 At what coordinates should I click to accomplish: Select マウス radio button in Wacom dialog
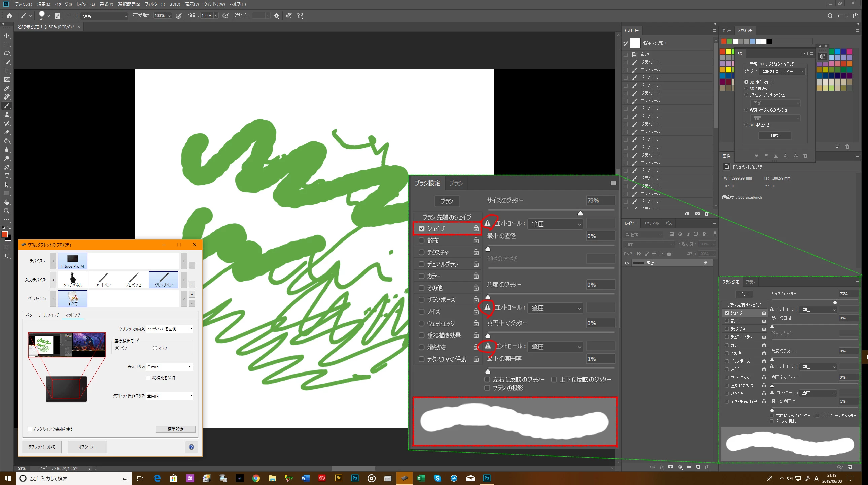coord(155,348)
